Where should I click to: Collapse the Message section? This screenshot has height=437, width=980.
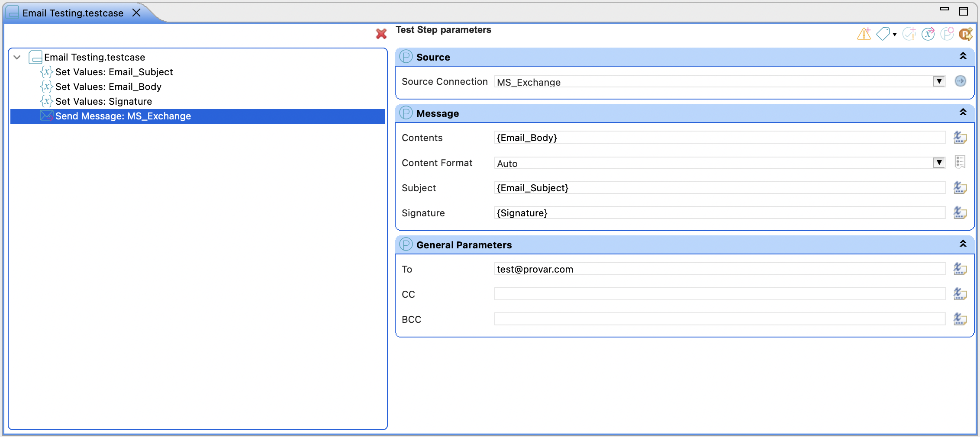pyautogui.click(x=963, y=112)
